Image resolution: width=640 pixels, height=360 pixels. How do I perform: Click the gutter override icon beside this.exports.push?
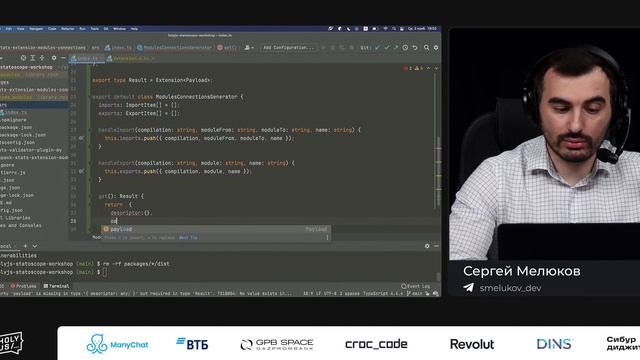[x=81, y=171]
